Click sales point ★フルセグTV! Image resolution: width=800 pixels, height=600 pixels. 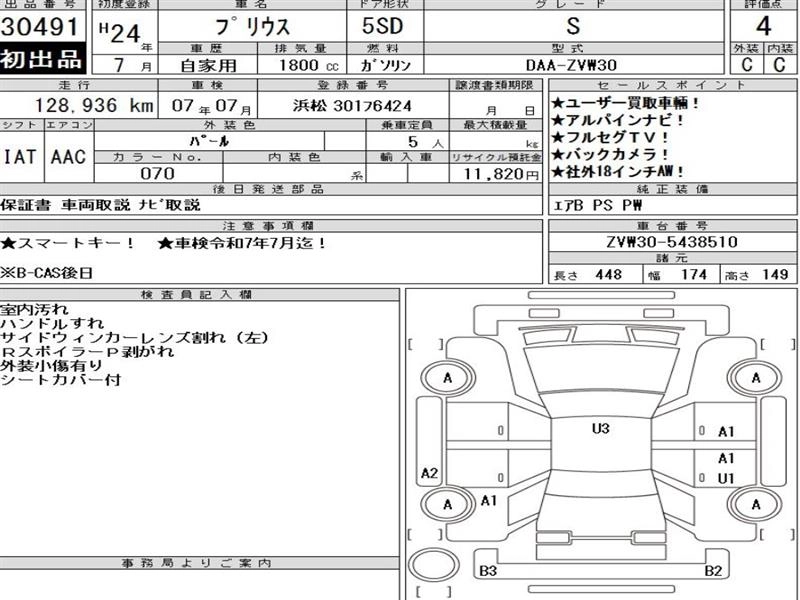(x=610, y=137)
